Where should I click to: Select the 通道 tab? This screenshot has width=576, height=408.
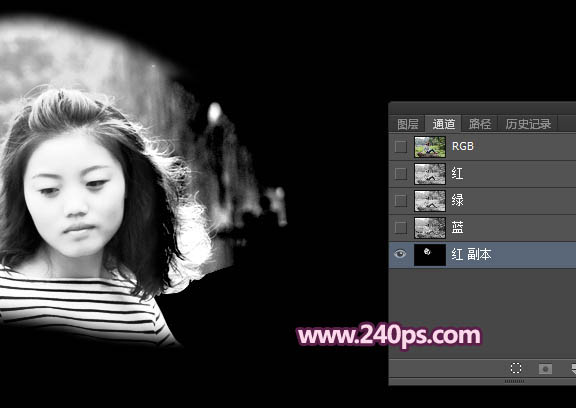(443, 124)
